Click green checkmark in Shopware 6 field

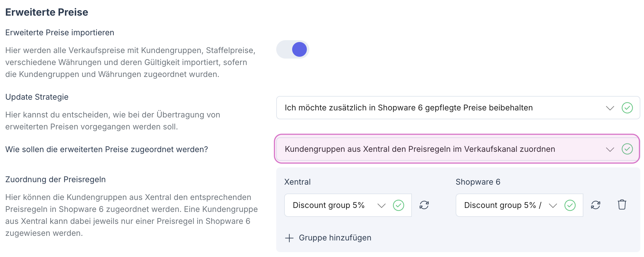tap(570, 205)
